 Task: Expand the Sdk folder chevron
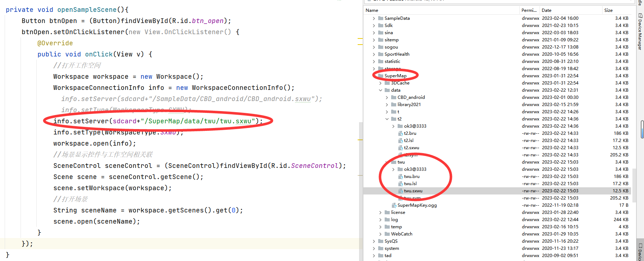[x=374, y=25]
